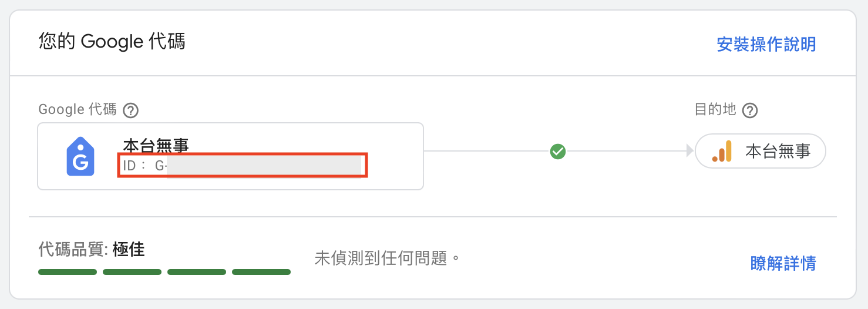This screenshot has height=309, width=868.
Task: Click the green checkmark connection status icon
Action: click(x=558, y=152)
